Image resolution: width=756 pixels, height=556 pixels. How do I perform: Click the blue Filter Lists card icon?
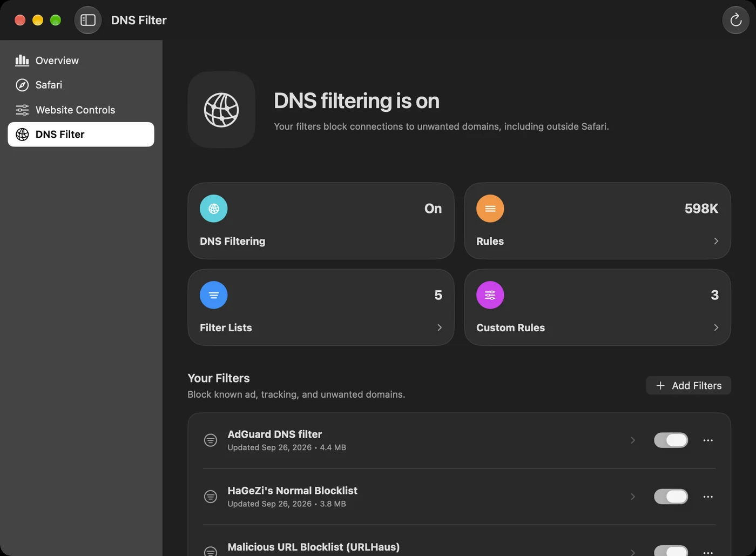point(214,295)
